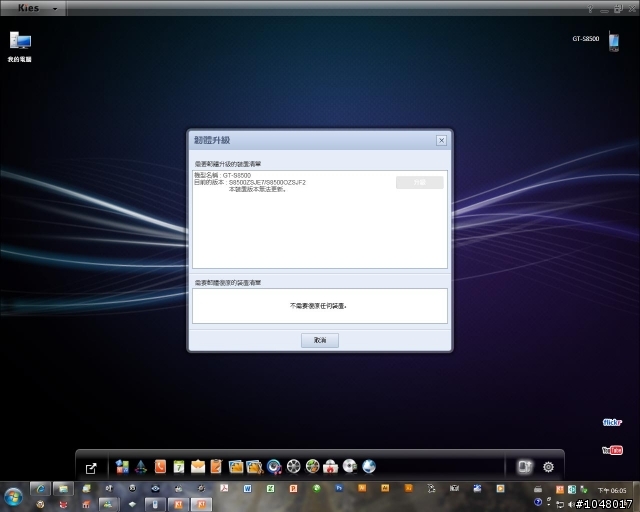This screenshot has height=512, width=640.
Task: Open the YouTube shortcut
Action: pos(612,450)
